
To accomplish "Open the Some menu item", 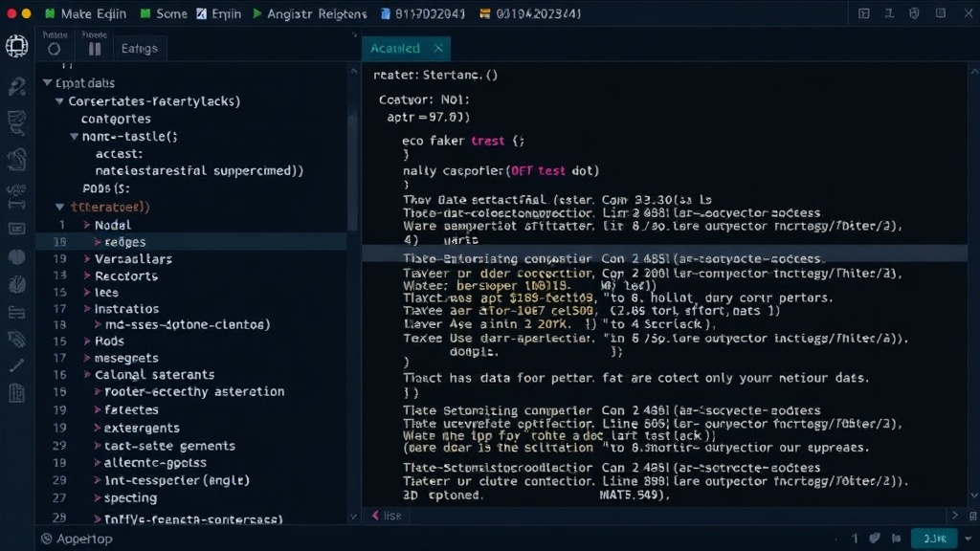I will tap(171, 13).
